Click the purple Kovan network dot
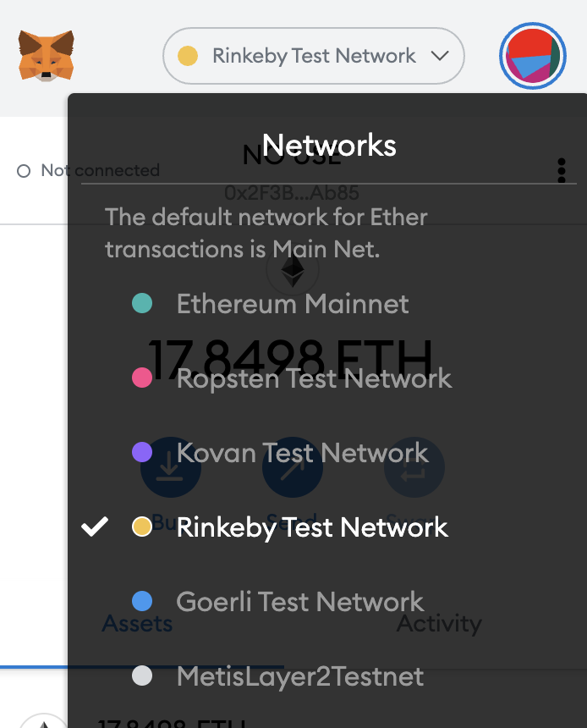Image resolution: width=587 pixels, height=728 pixels. [142, 452]
